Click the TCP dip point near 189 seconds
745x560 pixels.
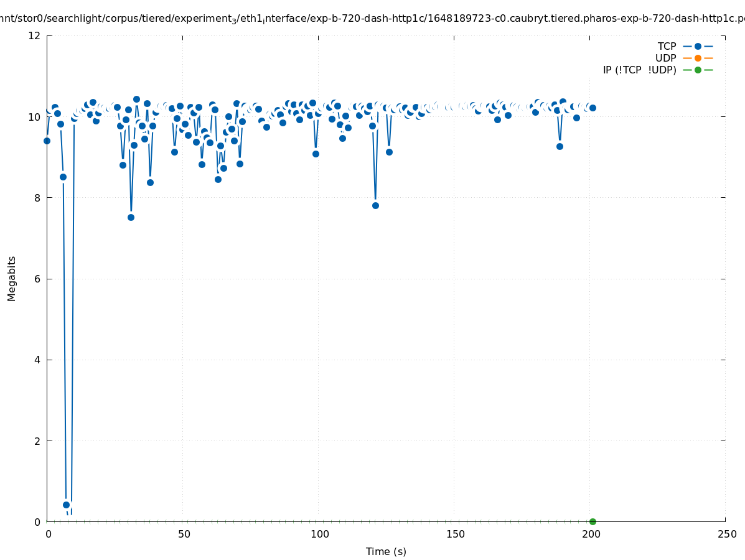tap(560, 146)
